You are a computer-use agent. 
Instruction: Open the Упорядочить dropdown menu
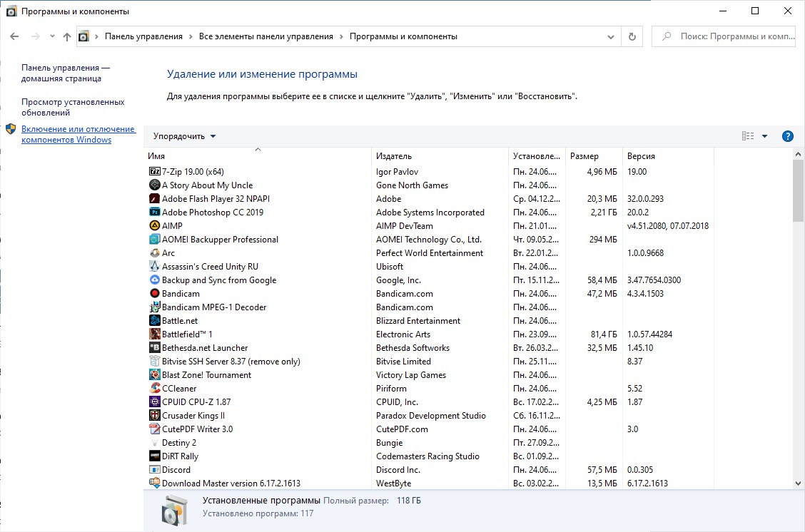tap(184, 136)
